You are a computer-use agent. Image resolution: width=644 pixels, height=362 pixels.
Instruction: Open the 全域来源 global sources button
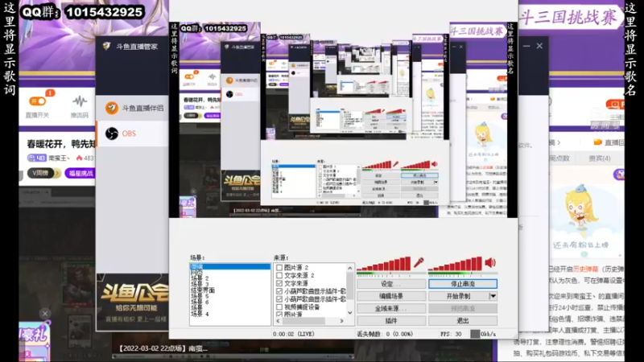[x=391, y=308]
